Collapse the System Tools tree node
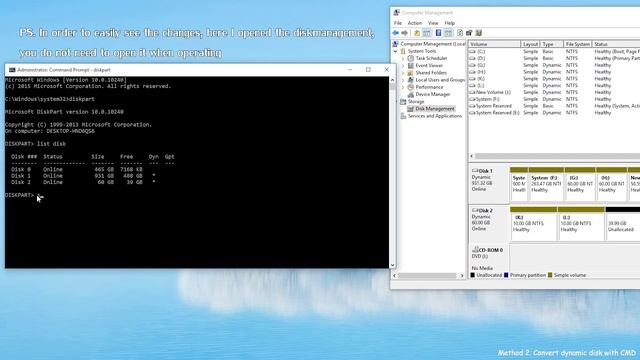The width and height of the screenshot is (640, 360). (396, 51)
